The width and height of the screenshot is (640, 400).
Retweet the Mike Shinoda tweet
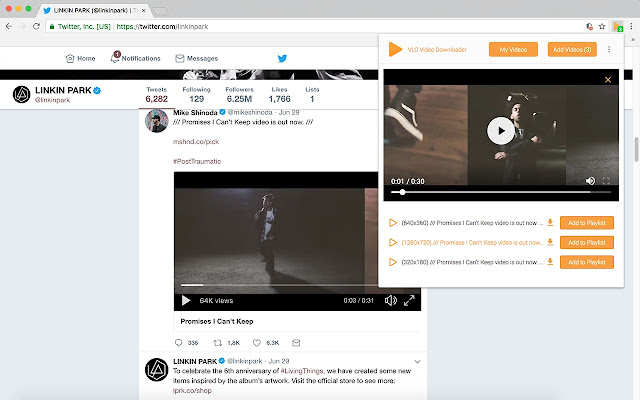point(218,342)
